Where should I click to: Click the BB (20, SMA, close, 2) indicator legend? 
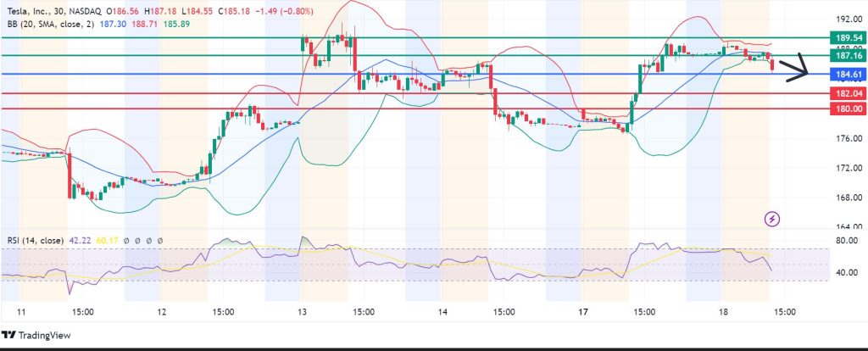coord(50,25)
